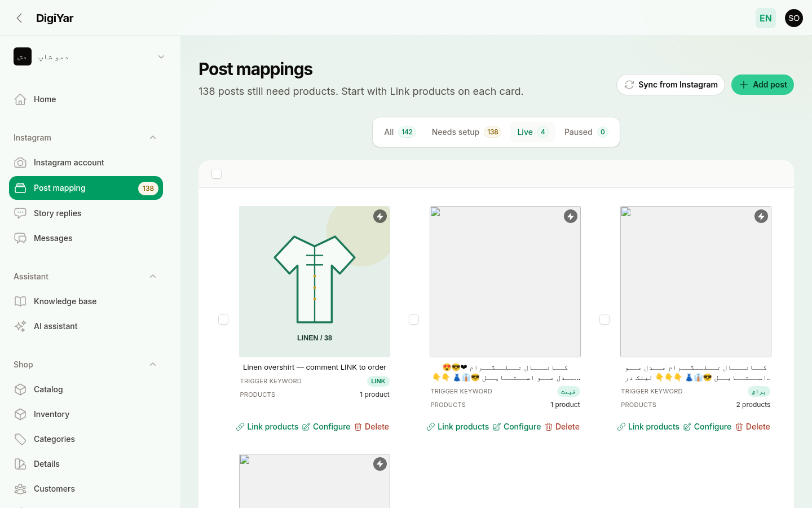The image size is (812, 508).
Task: Switch to the Paused tab
Action: click(x=586, y=132)
